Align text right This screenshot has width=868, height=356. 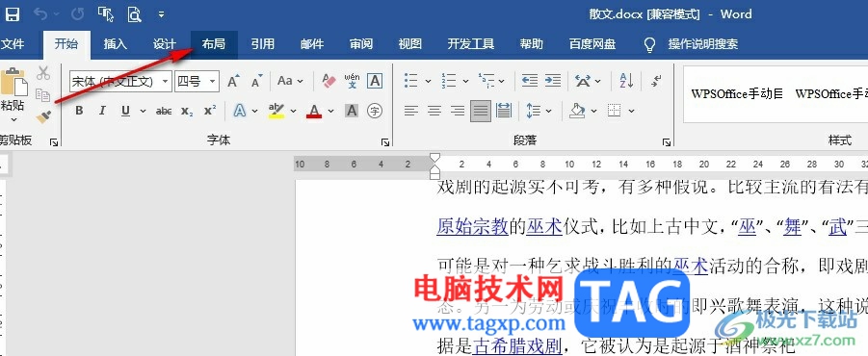click(x=458, y=111)
